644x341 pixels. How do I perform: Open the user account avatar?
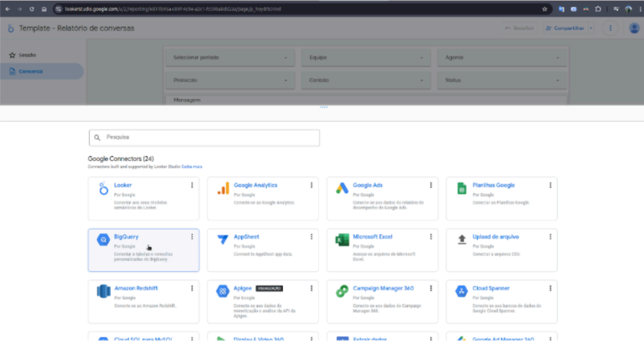634,28
